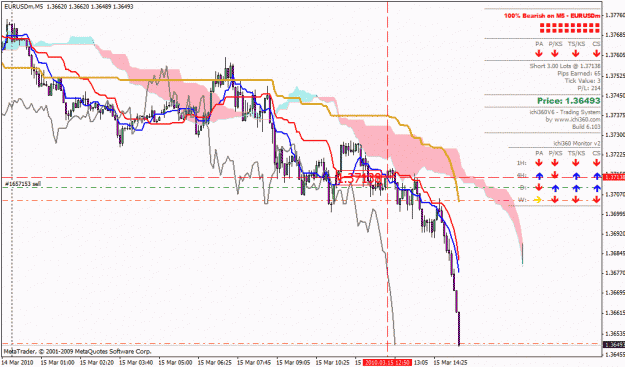This screenshot has width=625, height=367.
Task: Click the W row P/KS red down arrow
Action: pos(555,200)
